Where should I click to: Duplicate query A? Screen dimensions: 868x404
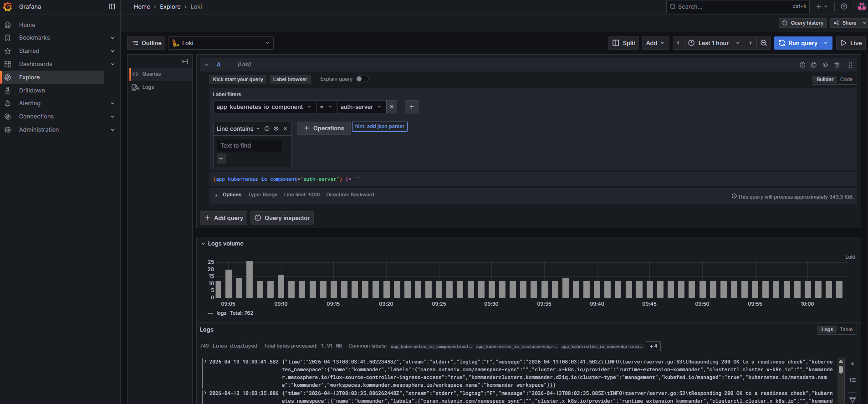point(814,65)
